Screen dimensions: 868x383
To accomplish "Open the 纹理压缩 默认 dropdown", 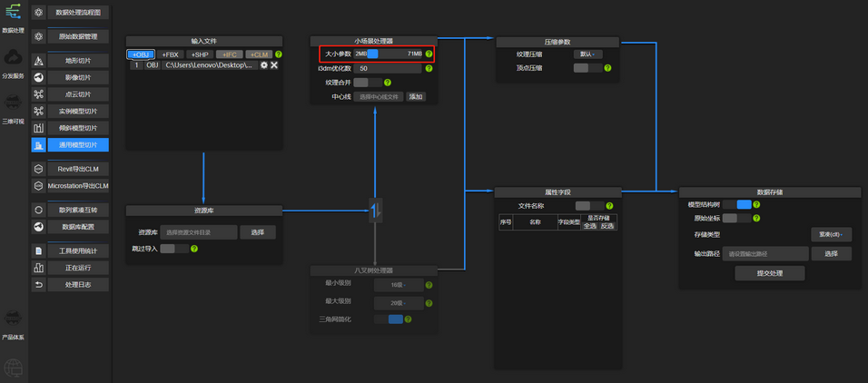I will [x=587, y=54].
